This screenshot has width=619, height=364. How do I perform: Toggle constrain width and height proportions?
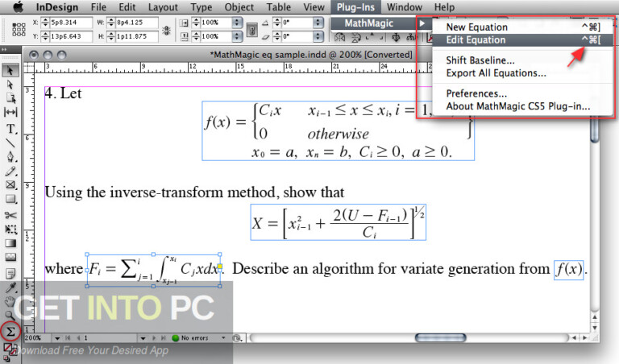[166, 30]
